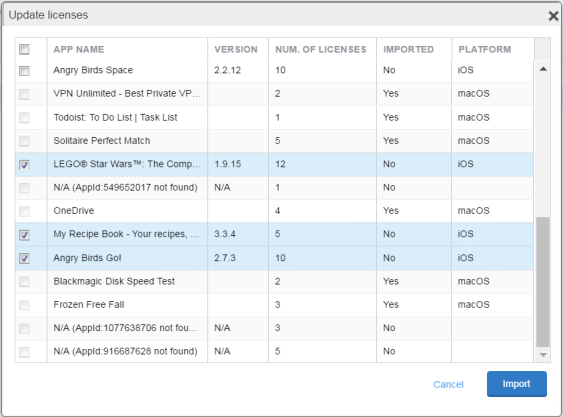Select N/A (AppId:1077638706 not found) name
Screen dimensions: 563x417
click(125, 328)
